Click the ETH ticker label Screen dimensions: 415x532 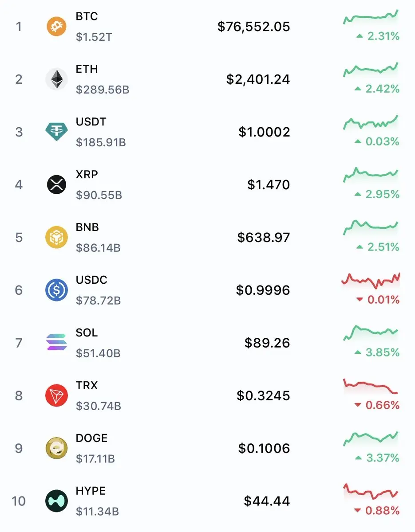(87, 69)
